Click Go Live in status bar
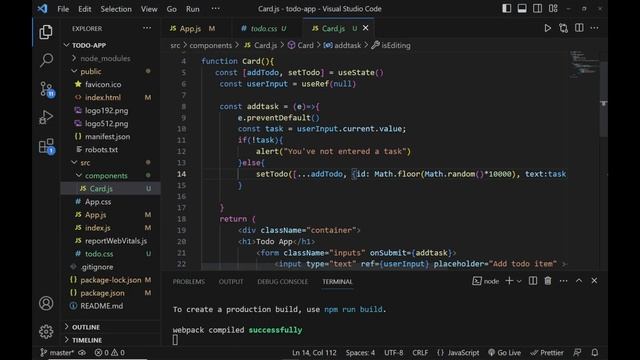The height and width of the screenshot is (360, 640). 504,353
